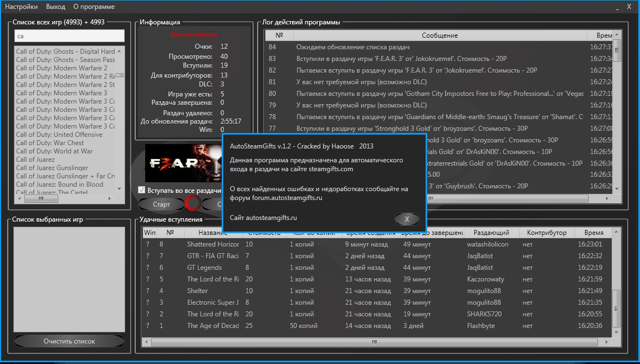Select 'Shelter' row in successful entries
This screenshot has height=364, width=640.
pos(377,291)
